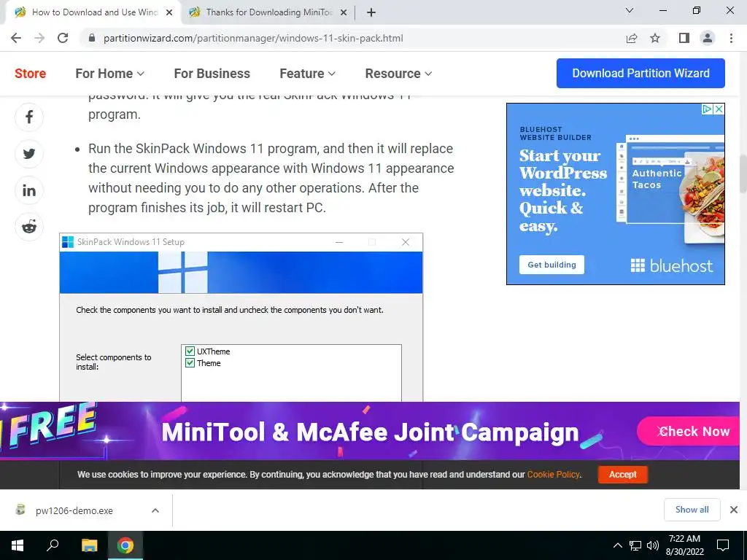The width and height of the screenshot is (747, 560).
Task: Close the Bluehost ad with X icon
Action: coord(719,109)
